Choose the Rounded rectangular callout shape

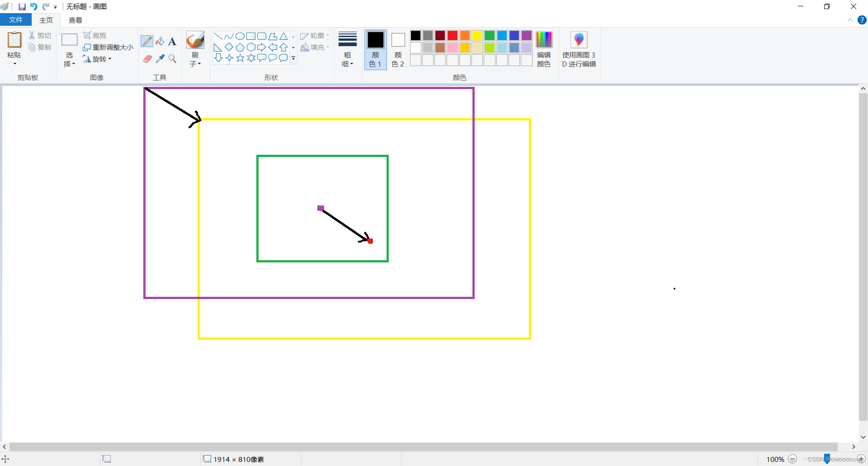click(262, 58)
